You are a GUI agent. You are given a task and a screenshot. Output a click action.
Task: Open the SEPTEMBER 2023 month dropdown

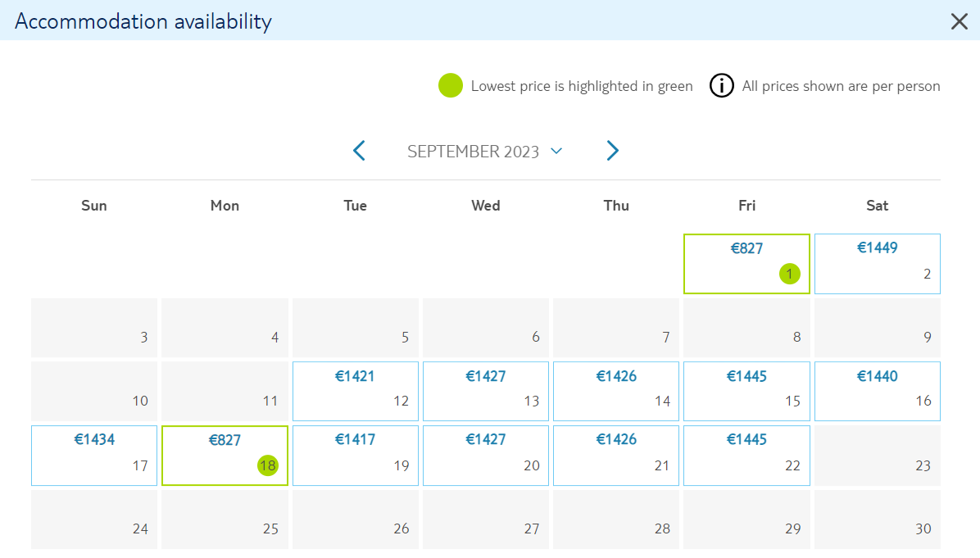(485, 152)
